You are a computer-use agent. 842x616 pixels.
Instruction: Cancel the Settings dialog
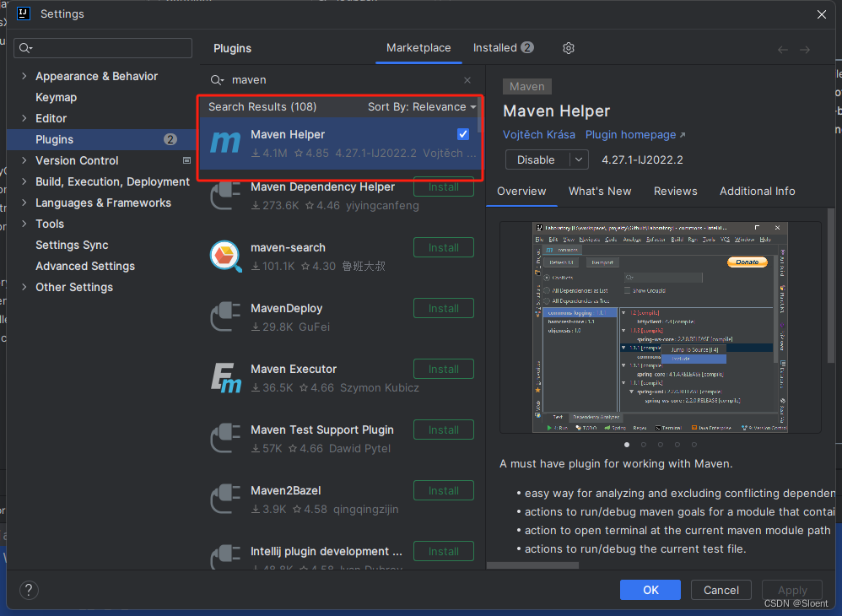click(721, 590)
